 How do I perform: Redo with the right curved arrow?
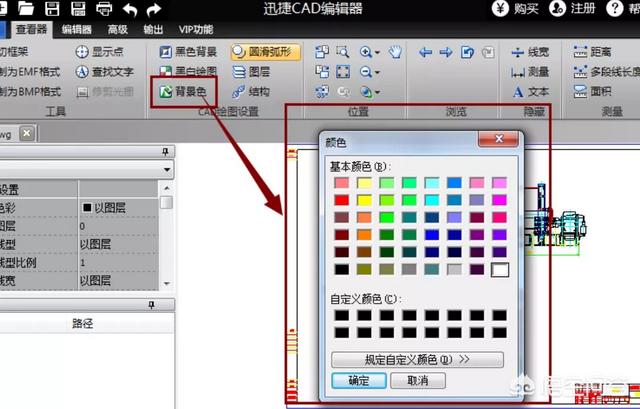pyautogui.click(x=154, y=9)
